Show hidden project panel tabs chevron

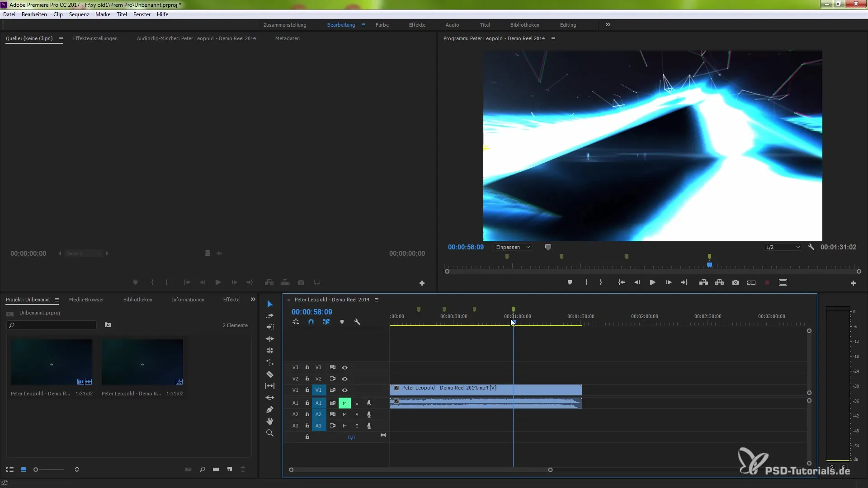253,299
